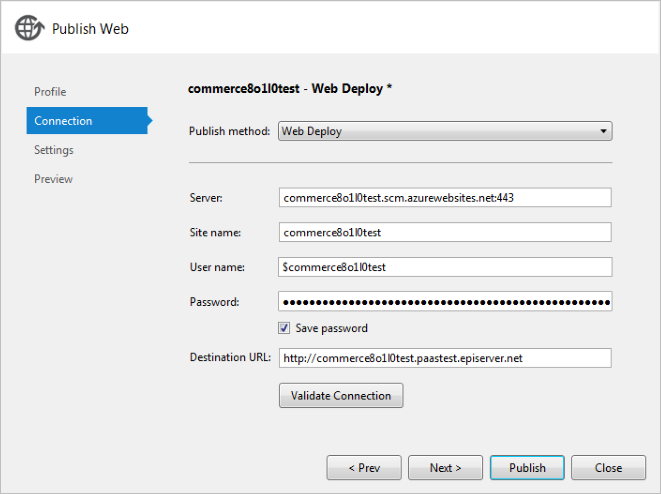Click the Publish Web globe icon
Screen dimensions: 661x494
(30, 28)
